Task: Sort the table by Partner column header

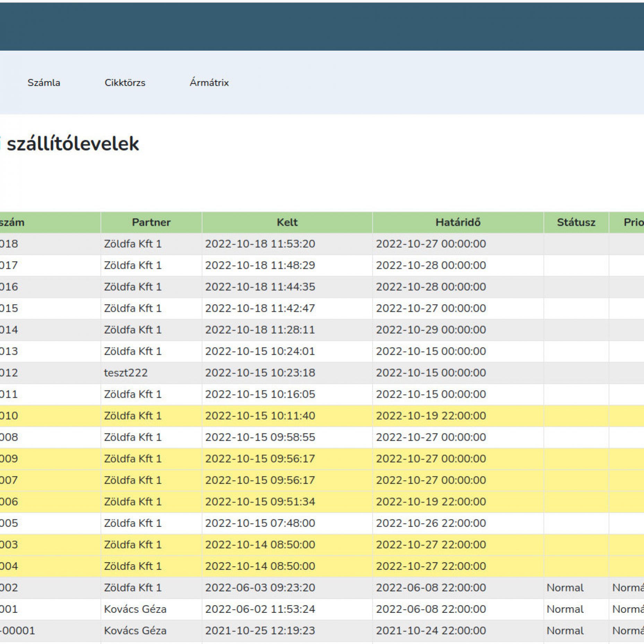Action: 151,222
